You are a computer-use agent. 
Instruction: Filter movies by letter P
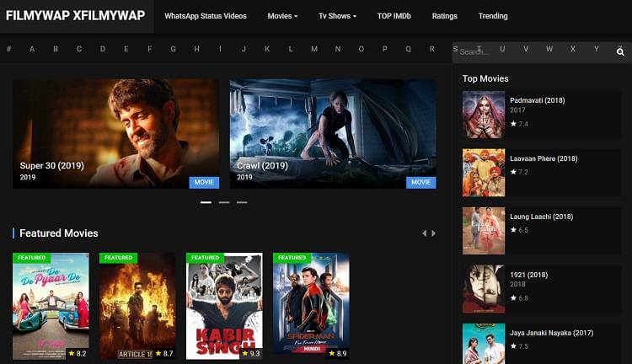[385, 49]
